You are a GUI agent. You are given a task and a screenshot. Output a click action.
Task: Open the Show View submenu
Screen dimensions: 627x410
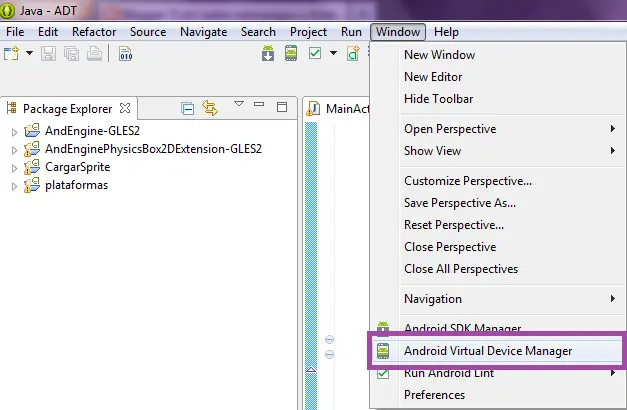[x=497, y=151]
